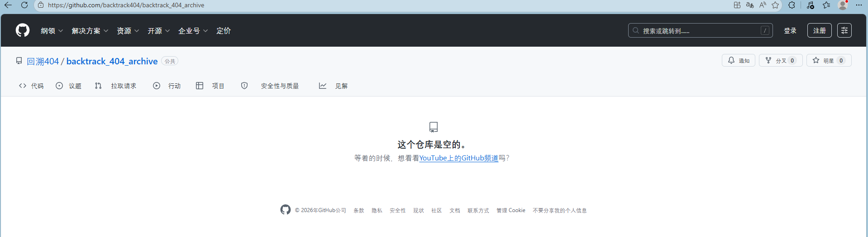
Task: Click the 明星 star button
Action: (829, 61)
